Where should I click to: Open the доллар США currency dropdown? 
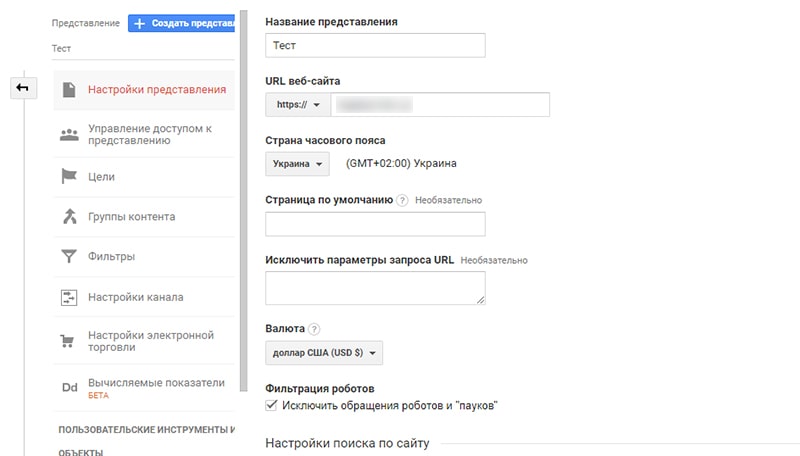[324, 353]
